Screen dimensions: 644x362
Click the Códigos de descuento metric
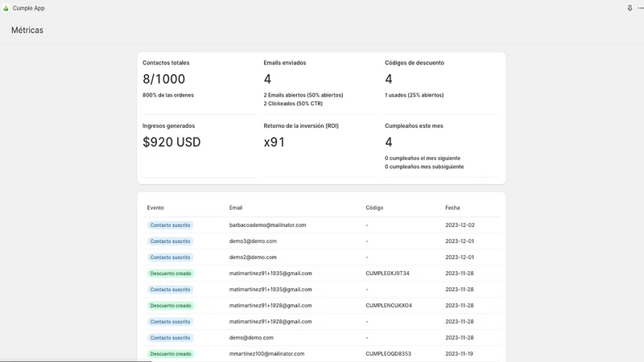click(442, 83)
